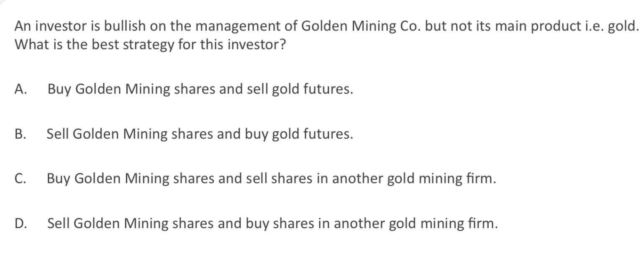644x267 pixels.
Task: Click "What is the best strategy" question line
Action: point(150,43)
